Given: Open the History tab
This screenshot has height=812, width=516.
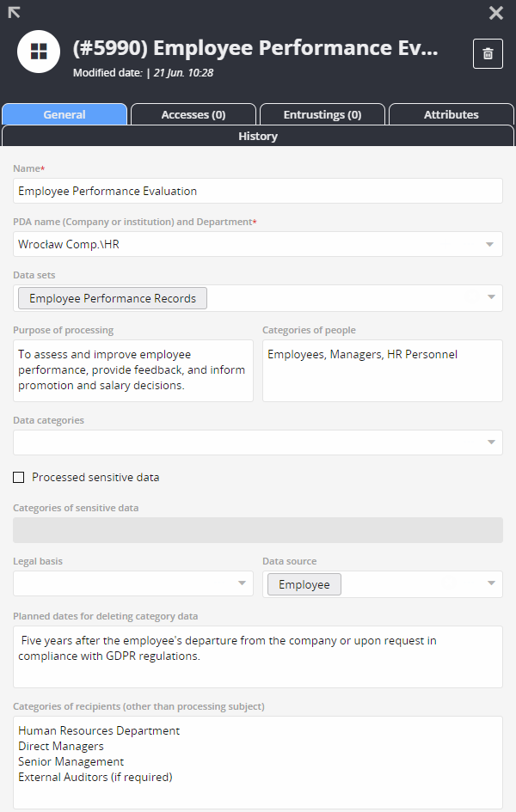Looking at the screenshot, I should click(x=258, y=137).
